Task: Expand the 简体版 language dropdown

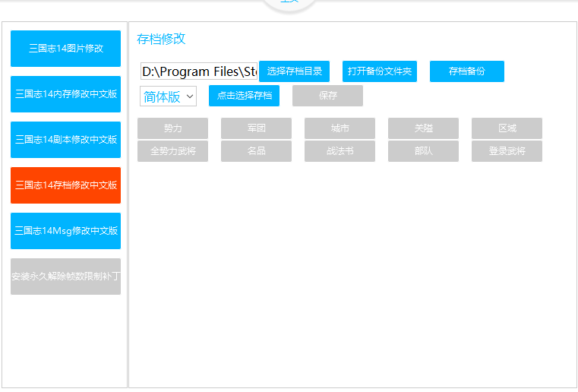Action: pyautogui.click(x=168, y=96)
